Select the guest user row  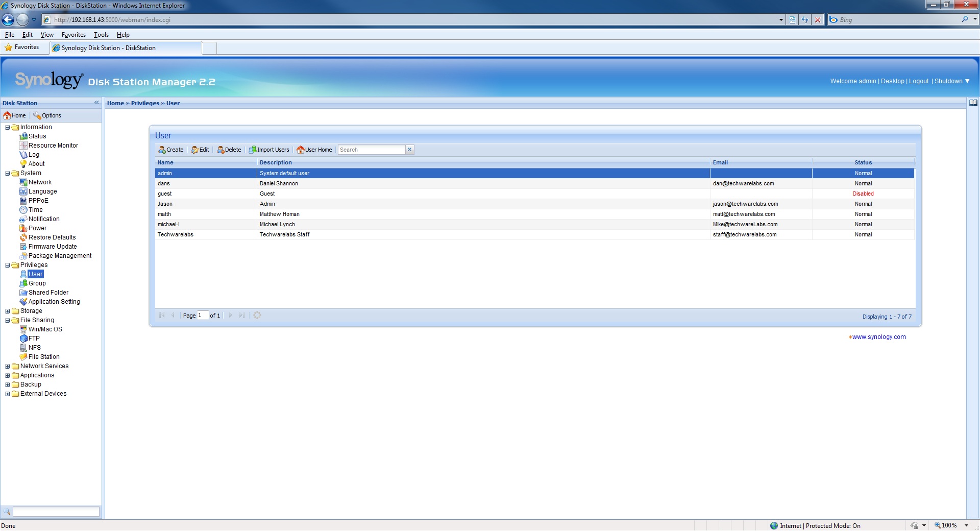[x=534, y=194]
